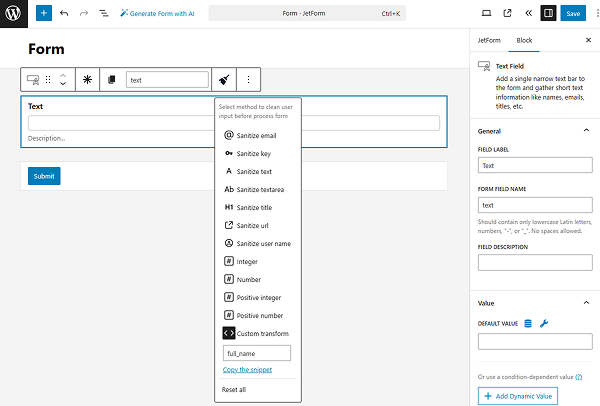Screen dimensions: 600x406
Task: Open the block inserter plus button
Action: pyautogui.click(x=44, y=14)
